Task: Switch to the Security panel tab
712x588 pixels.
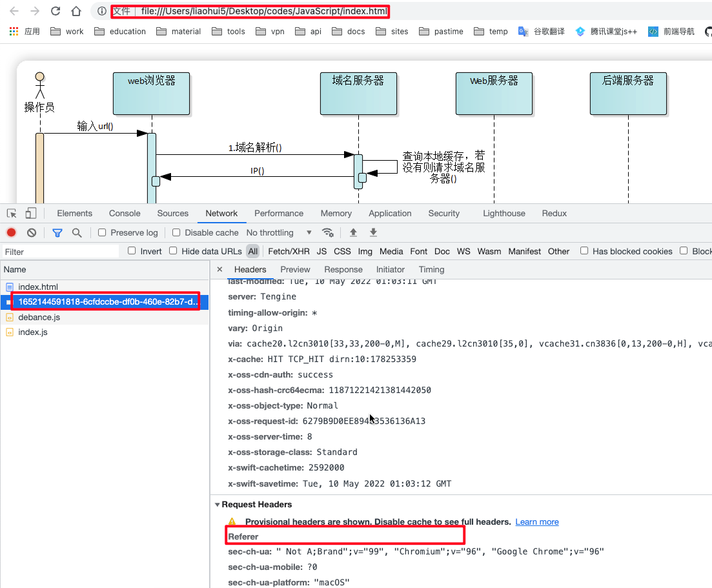Action: [x=443, y=214]
